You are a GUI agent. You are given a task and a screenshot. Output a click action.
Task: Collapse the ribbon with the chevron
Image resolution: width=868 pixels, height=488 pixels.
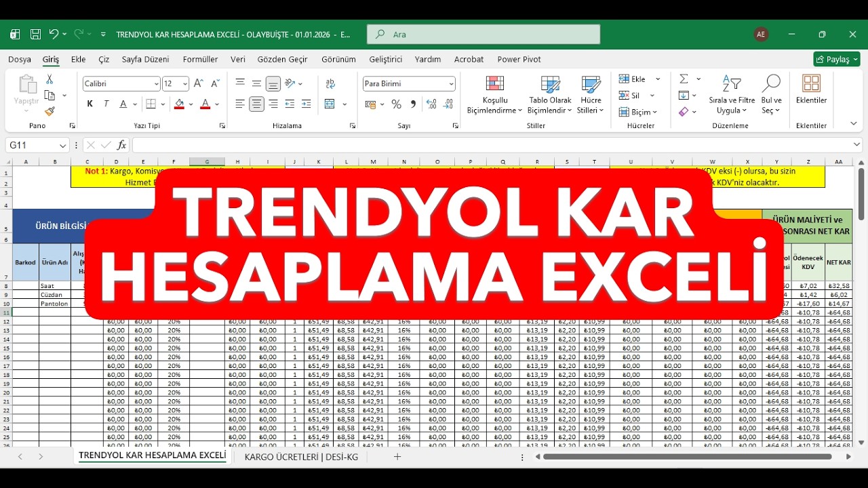coord(854,124)
